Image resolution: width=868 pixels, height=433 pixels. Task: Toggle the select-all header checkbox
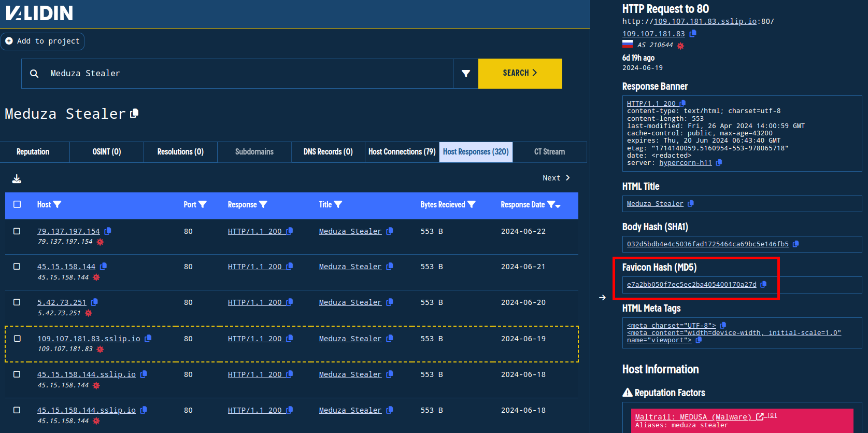tap(17, 204)
